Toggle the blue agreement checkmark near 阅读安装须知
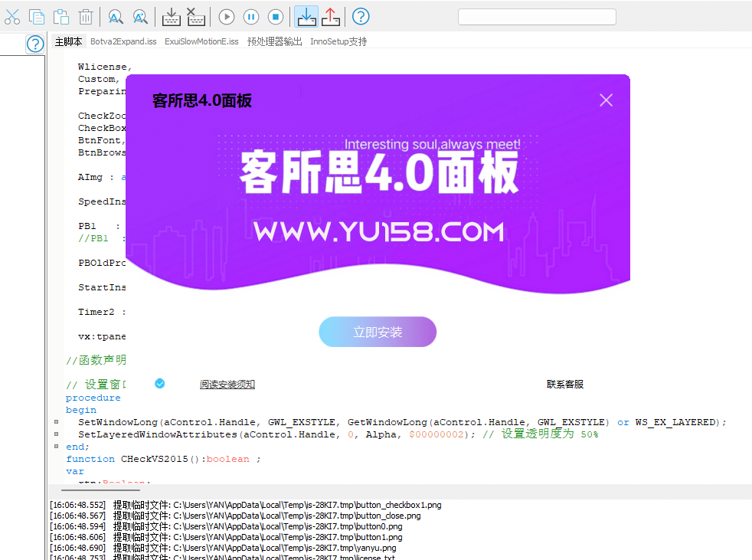752x560 pixels. point(159,385)
